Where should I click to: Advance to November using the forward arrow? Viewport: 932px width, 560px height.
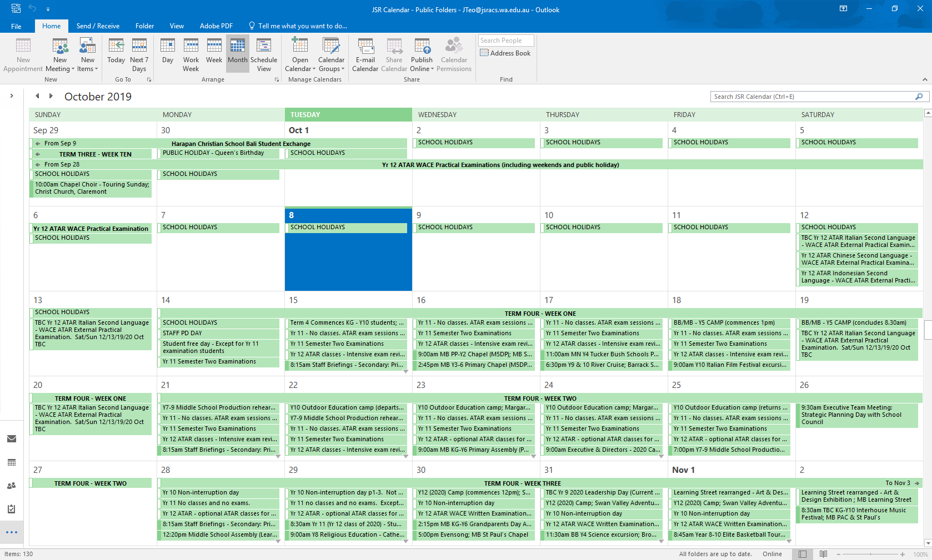[51, 95]
